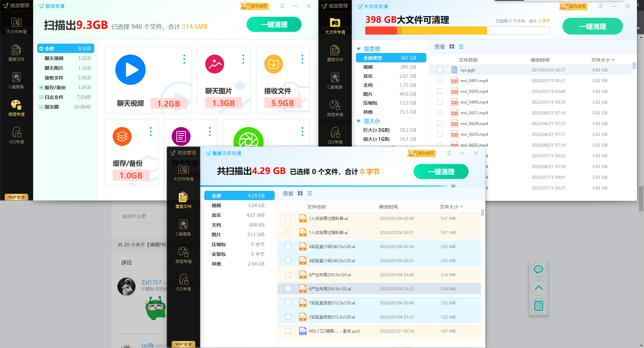Toggle the 全部 checkbox in WeChat categories
Screen dimensions: 644x348
41,49
